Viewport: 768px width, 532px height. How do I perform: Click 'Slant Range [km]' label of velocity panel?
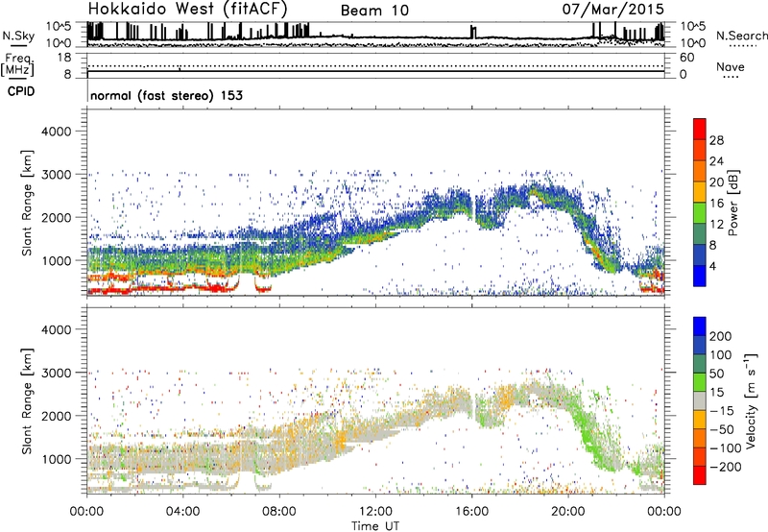27,401
